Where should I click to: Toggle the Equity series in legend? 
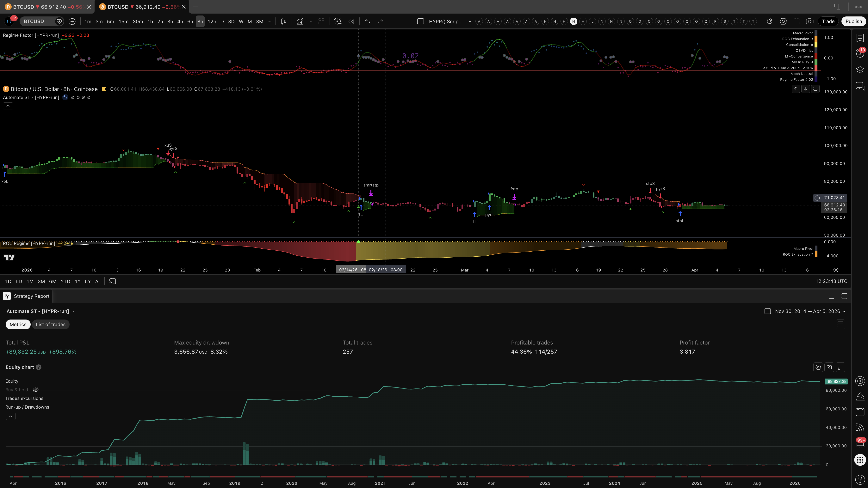12,381
